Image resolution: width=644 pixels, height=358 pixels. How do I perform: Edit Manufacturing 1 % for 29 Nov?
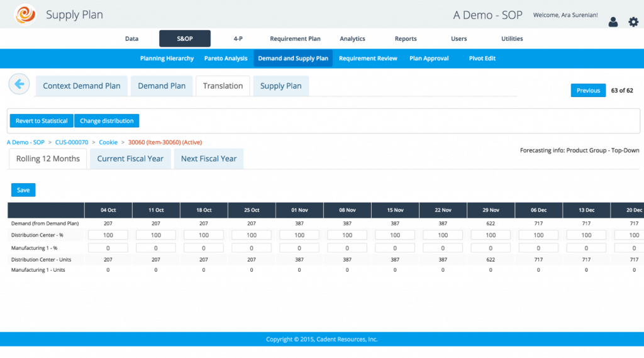point(491,248)
